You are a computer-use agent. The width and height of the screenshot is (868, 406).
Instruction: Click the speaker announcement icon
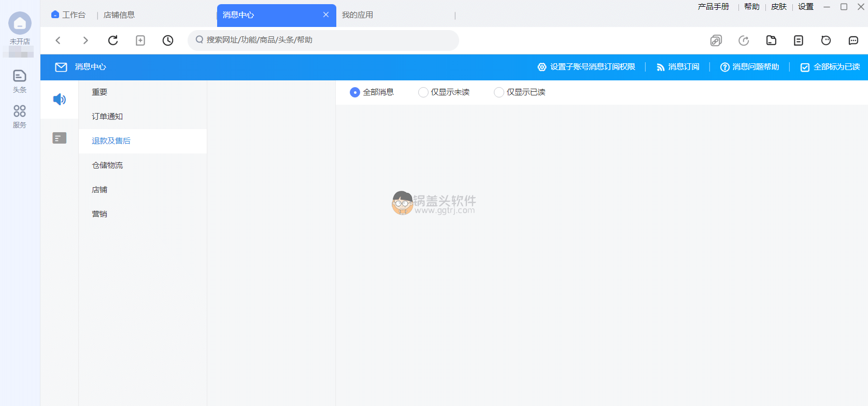click(x=60, y=99)
